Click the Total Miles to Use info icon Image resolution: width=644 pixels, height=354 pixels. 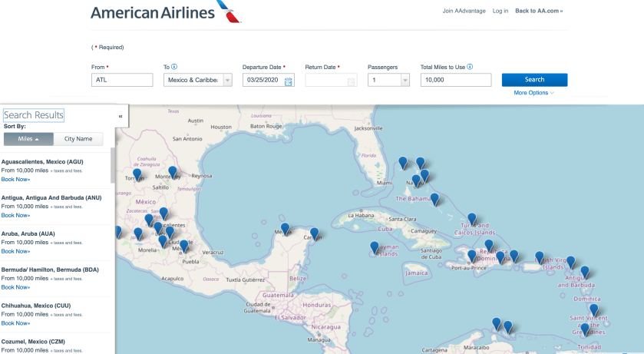[470, 67]
